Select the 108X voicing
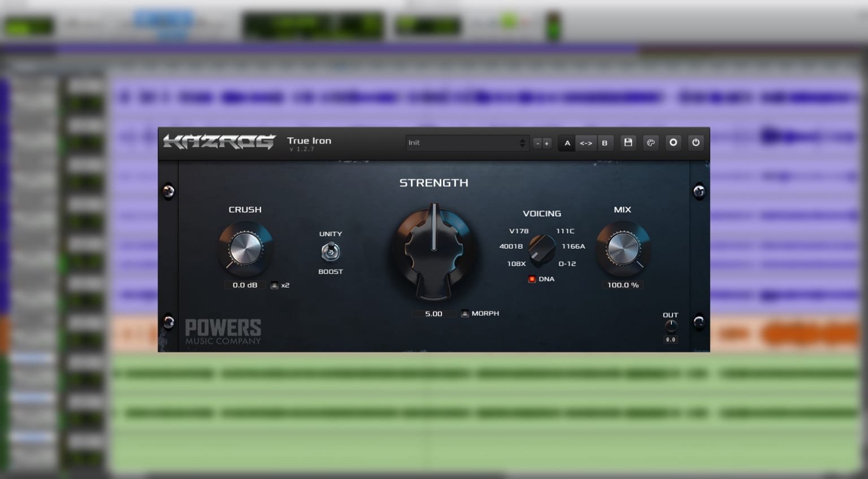The height and width of the screenshot is (479, 868). tap(517, 264)
